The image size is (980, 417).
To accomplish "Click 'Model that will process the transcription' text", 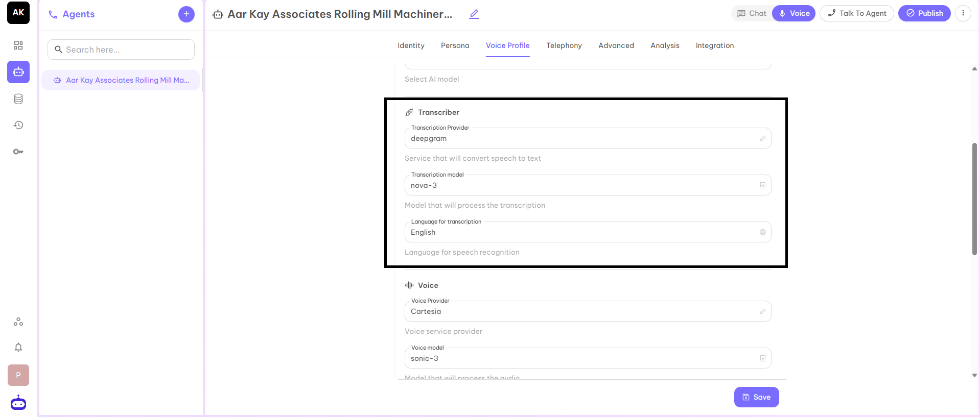I will point(475,205).
